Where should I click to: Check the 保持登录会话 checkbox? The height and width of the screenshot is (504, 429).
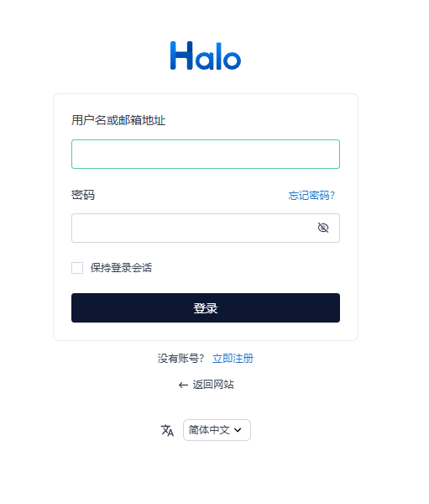(x=77, y=268)
